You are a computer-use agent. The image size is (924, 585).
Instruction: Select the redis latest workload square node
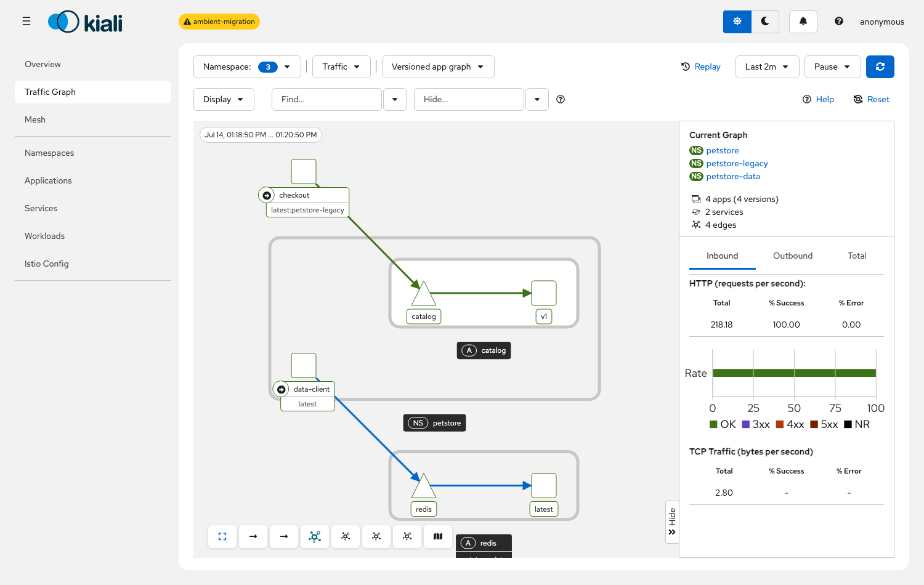544,485
